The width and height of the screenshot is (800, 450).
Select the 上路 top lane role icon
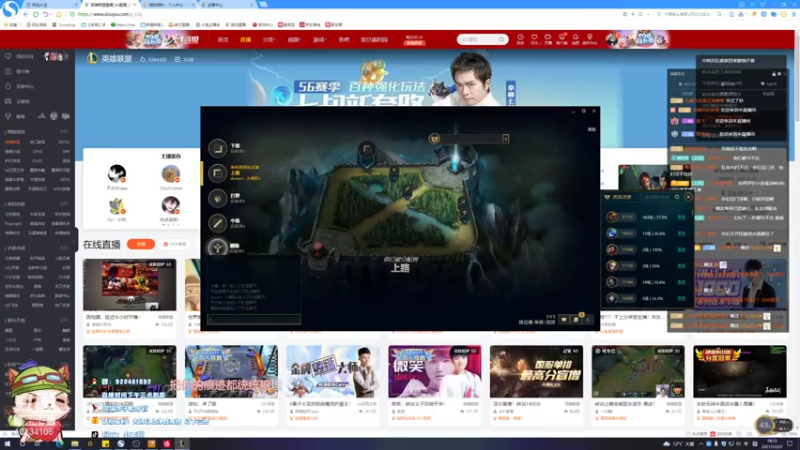217,173
